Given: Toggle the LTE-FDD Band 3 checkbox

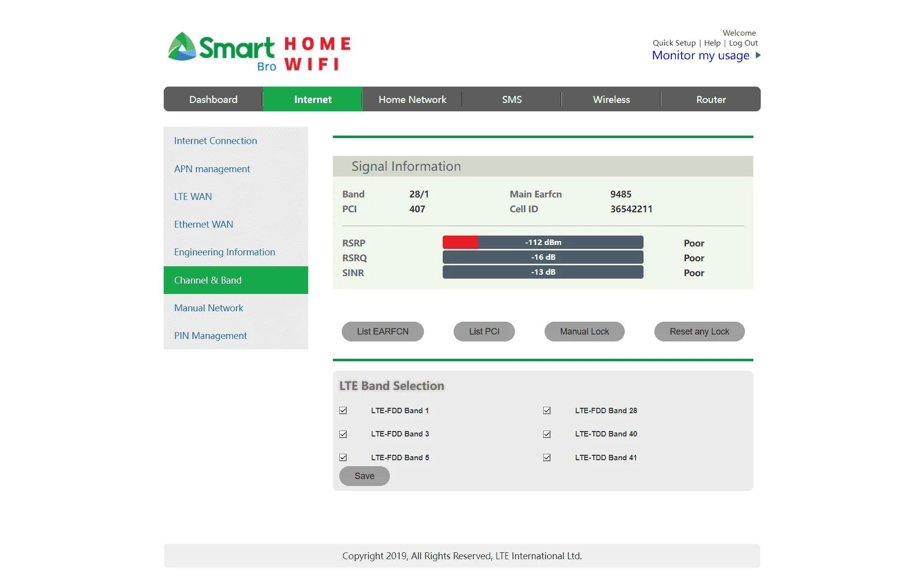Looking at the screenshot, I should (x=343, y=434).
